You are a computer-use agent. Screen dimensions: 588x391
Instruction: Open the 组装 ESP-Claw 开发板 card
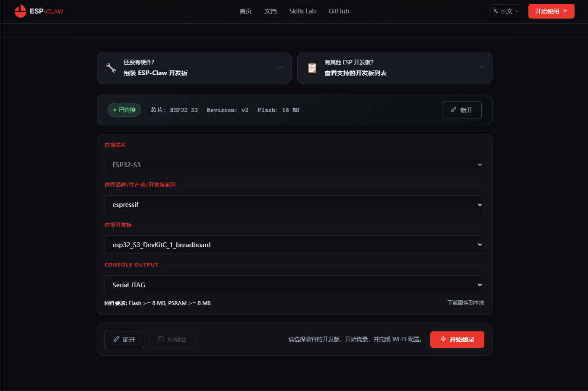coord(194,68)
